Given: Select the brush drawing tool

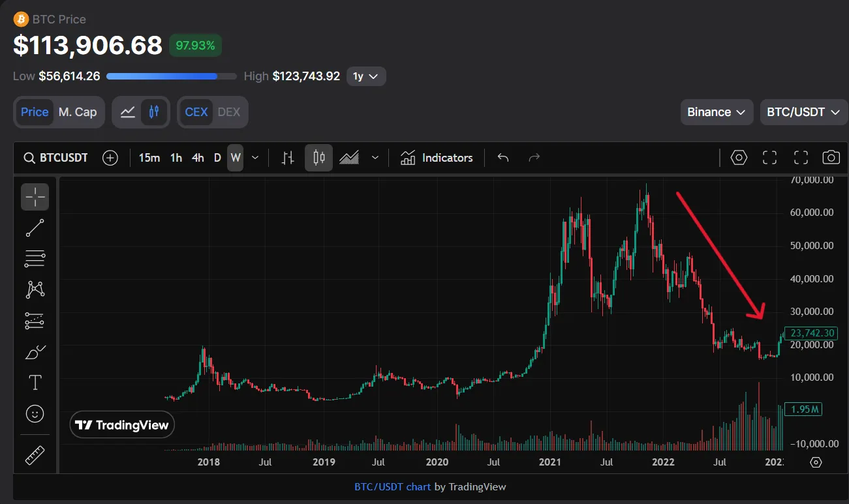Looking at the screenshot, I should click(35, 352).
